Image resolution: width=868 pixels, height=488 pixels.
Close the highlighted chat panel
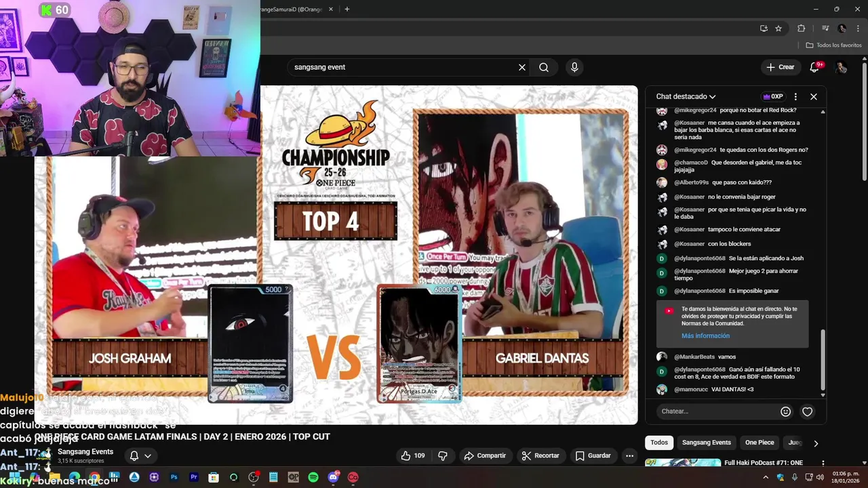coord(814,96)
